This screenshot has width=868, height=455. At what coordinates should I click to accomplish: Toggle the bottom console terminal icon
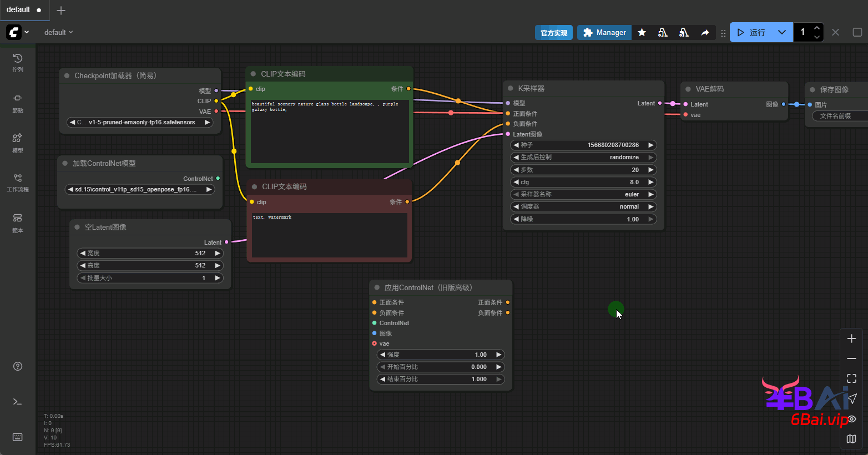[x=18, y=402]
